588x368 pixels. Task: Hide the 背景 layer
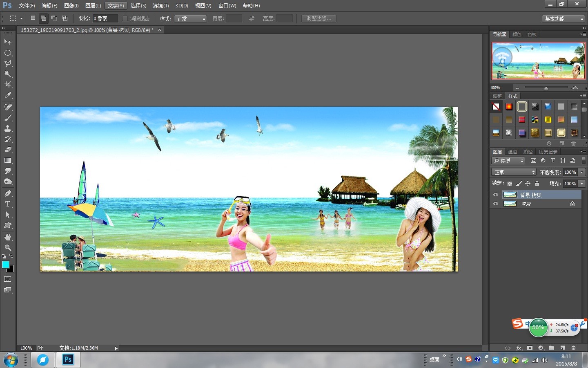tap(496, 204)
